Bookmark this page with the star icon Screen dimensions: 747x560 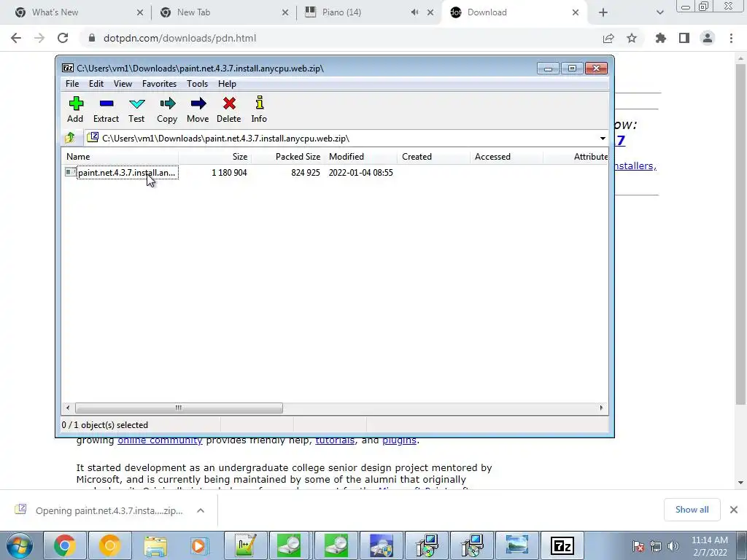click(x=632, y=38)
